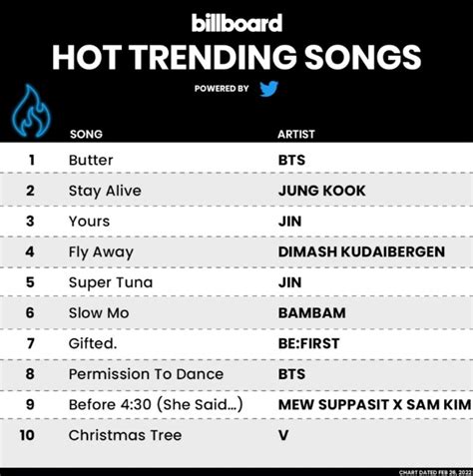Select artist DIMASH KUDAIBERGEN
473x476 pixels.
pyautogui.click(x=361, y=251)
